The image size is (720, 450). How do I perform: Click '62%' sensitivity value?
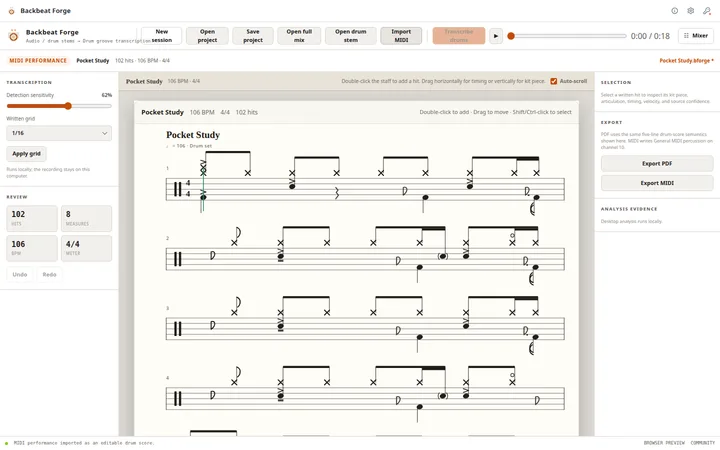pos(107,95)
